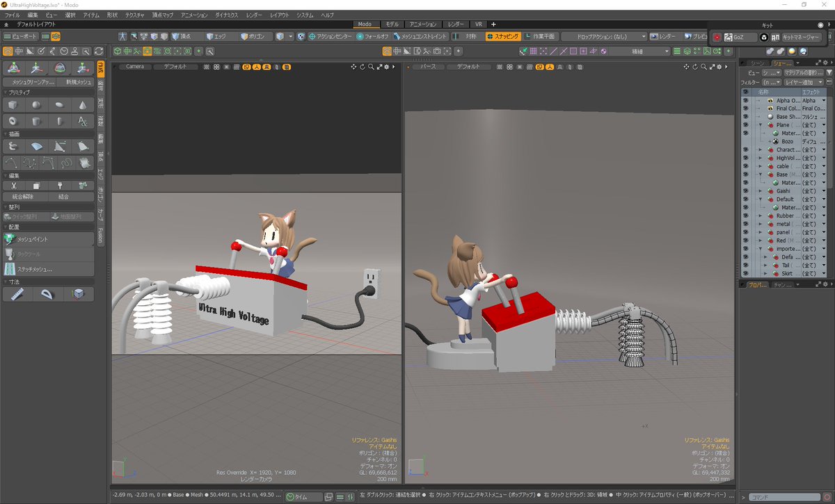Click the メッシュクリーンアップ mesh cleanup button
Screen dimensions: 835x504
[x=29, y=82]
